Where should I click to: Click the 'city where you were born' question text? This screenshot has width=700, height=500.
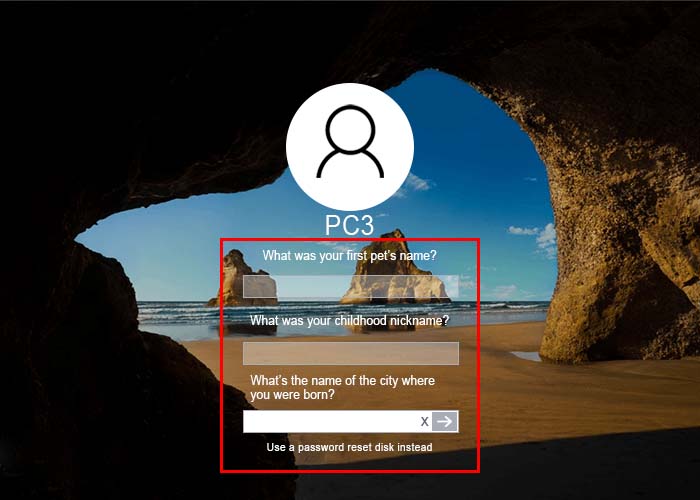[342, 388]
